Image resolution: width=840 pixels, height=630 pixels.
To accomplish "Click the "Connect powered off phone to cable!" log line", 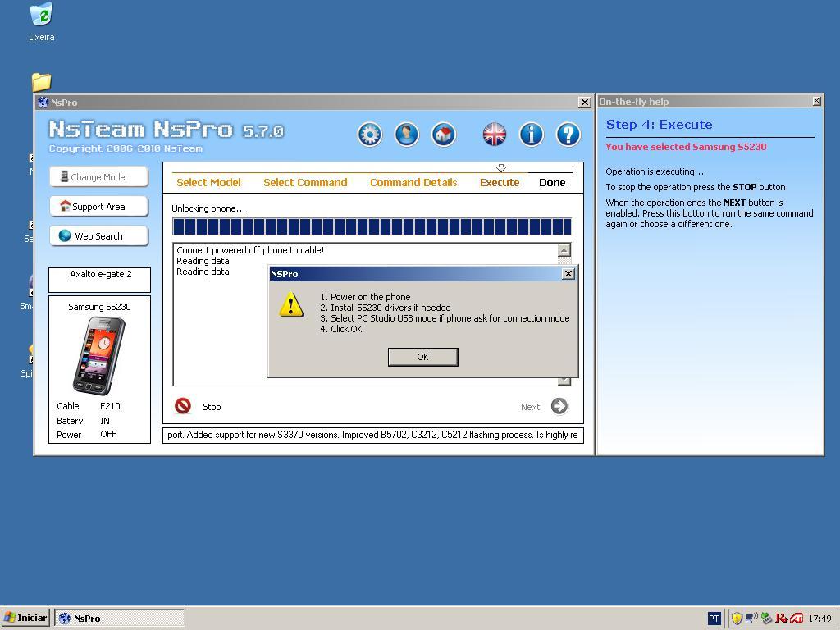I will pos(250,250).
